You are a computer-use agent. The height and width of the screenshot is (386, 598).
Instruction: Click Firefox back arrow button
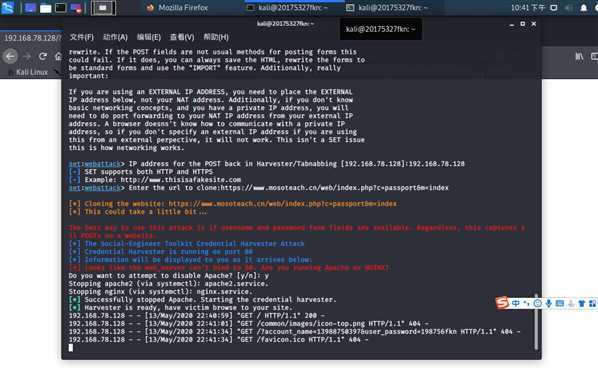tap(10, 56)
